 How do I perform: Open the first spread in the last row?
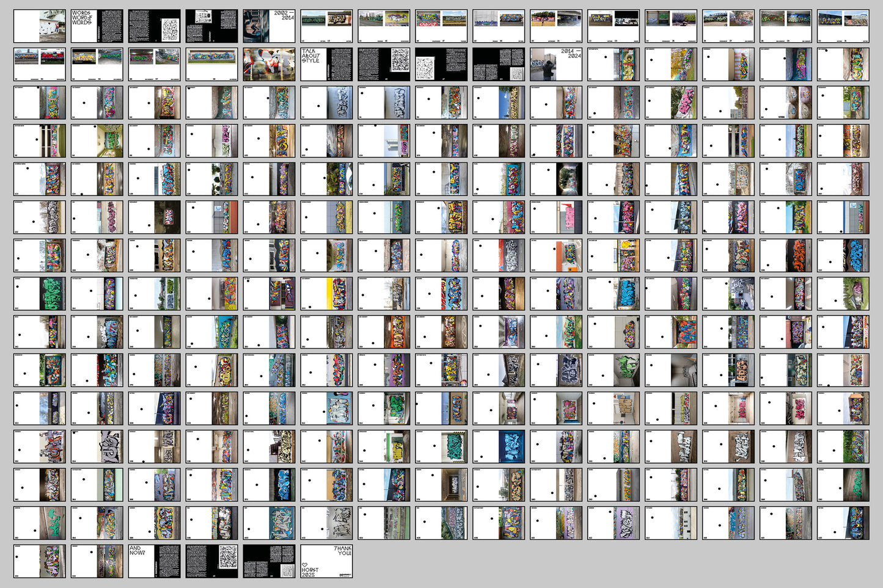(x=39, y=561)
